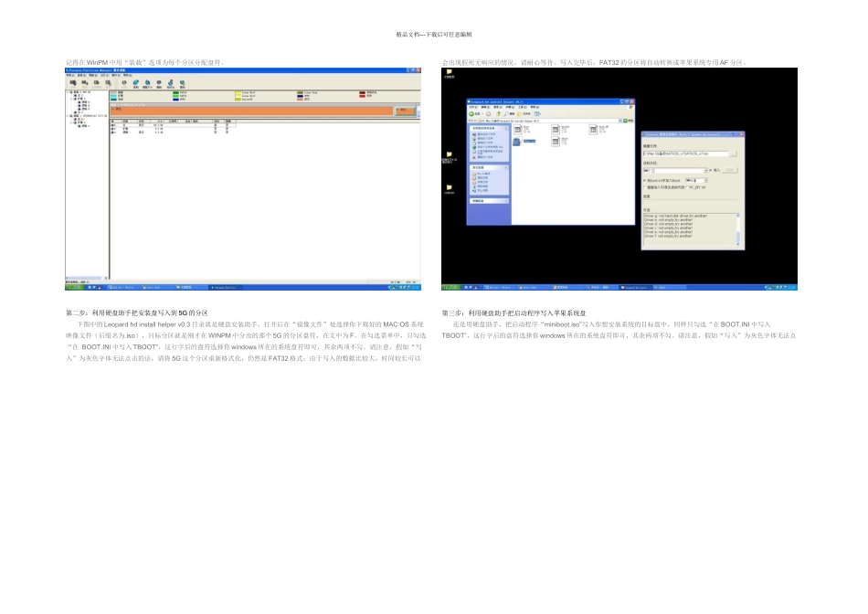
Task: Click the Copy (复制) icon in Partition Manager toolbar
Action: 136,83
